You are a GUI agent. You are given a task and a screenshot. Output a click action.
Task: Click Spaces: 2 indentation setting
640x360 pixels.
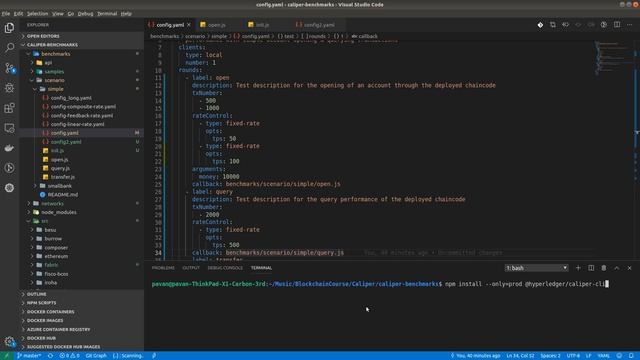(550, 356)
